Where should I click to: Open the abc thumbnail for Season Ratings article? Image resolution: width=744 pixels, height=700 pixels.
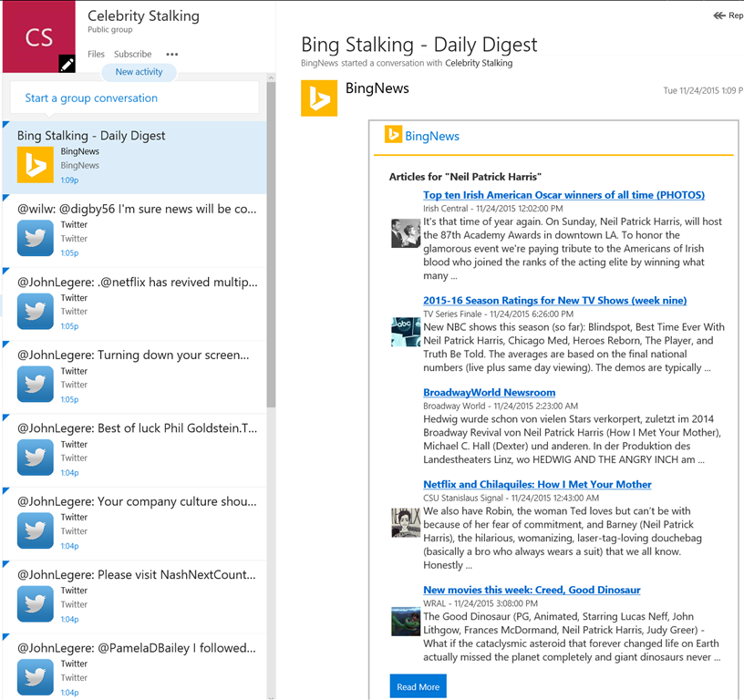[x=406, y=332]
